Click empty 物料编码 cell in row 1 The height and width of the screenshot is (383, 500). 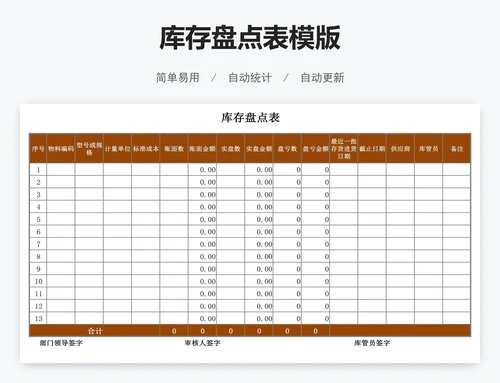(x=61, y=170)
